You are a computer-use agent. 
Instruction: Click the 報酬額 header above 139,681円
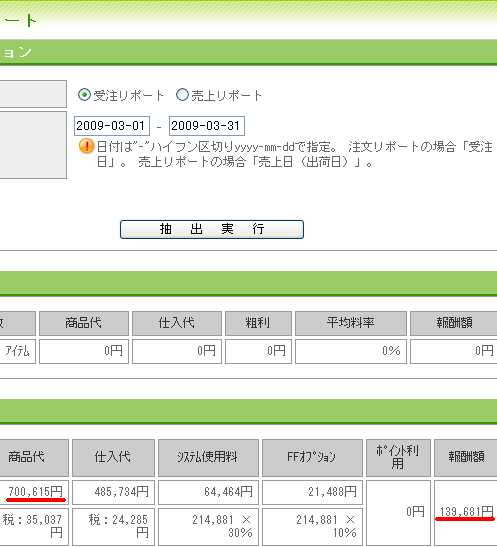click(x=466, y=458)
